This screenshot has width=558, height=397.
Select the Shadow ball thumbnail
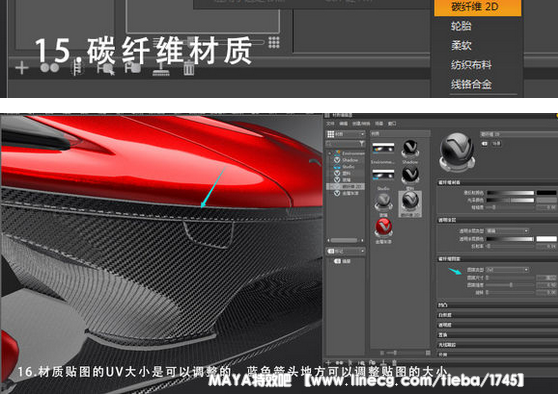coord(410,149)
